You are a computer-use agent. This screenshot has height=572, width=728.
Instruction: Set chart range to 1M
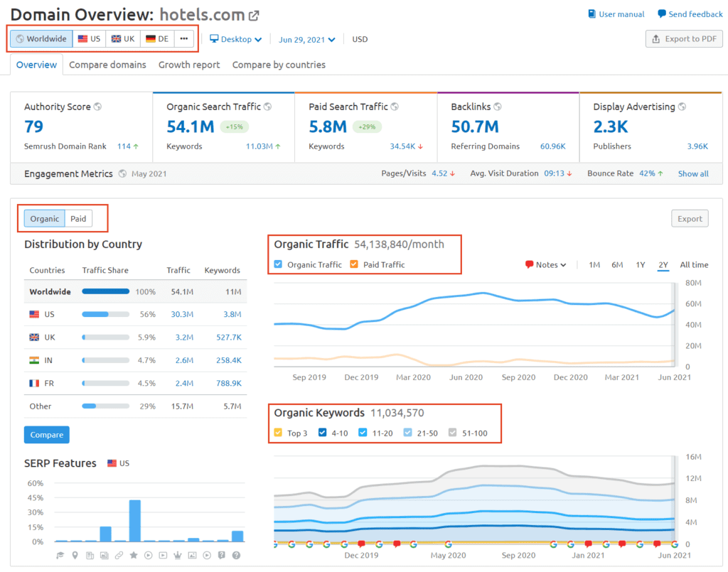click(594, 265)
